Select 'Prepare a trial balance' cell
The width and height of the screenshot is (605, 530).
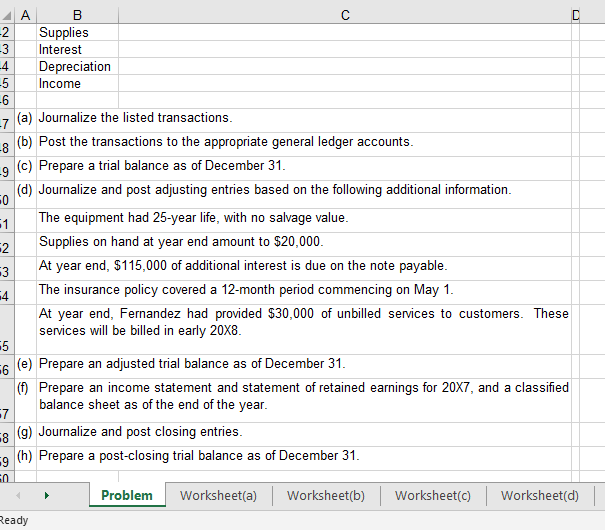tap(304, 169)
